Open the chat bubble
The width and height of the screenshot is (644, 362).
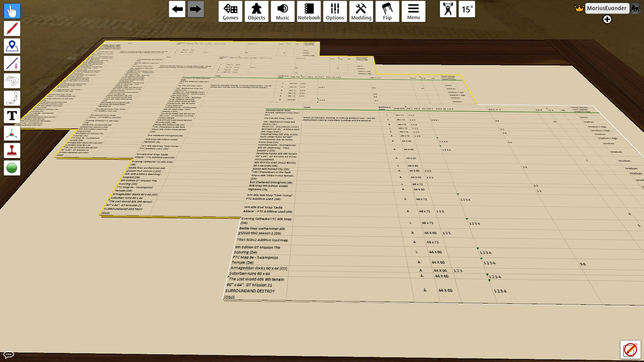pyautogui.click(x=9, y=355)
